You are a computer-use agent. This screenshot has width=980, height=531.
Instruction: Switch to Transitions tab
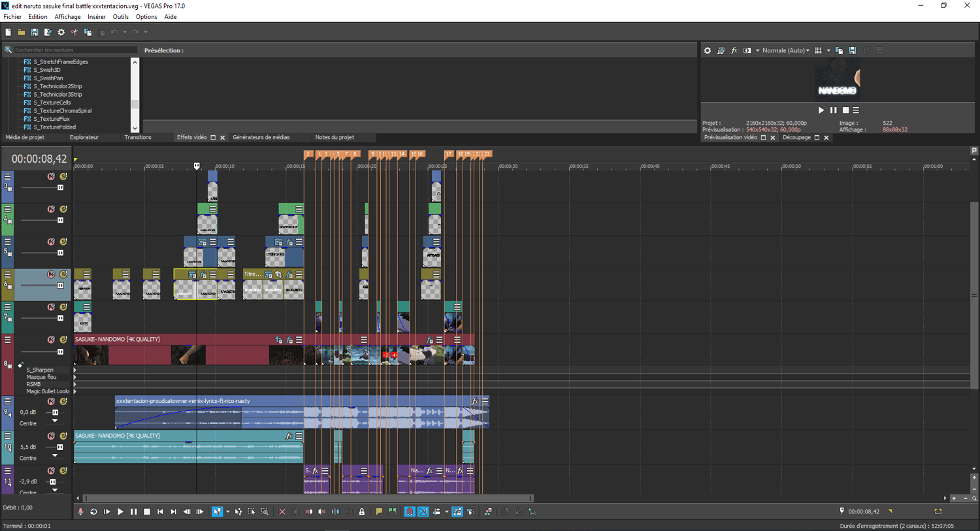138,137
